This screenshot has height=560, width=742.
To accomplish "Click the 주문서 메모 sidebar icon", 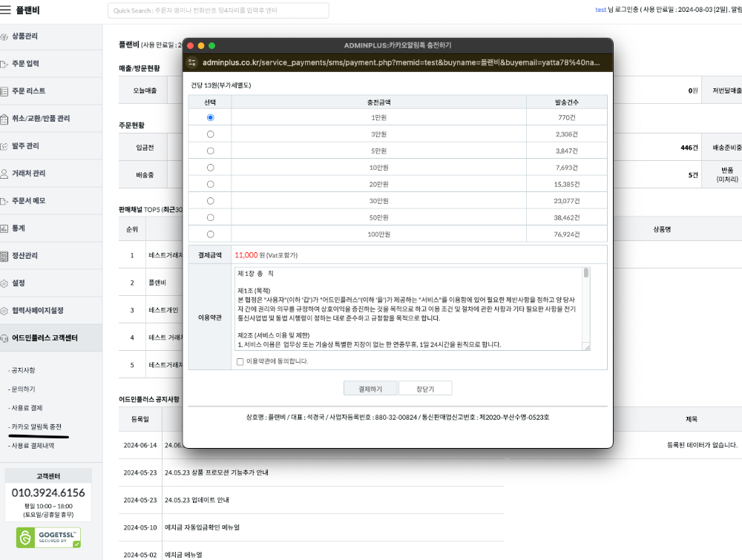I will click(4, 201).
